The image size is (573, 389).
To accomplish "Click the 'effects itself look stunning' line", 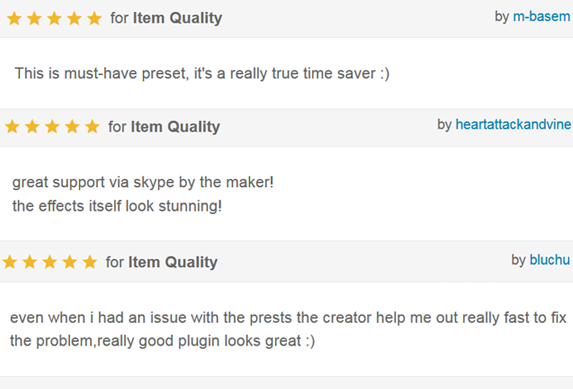I will click(x=117, y=206).
